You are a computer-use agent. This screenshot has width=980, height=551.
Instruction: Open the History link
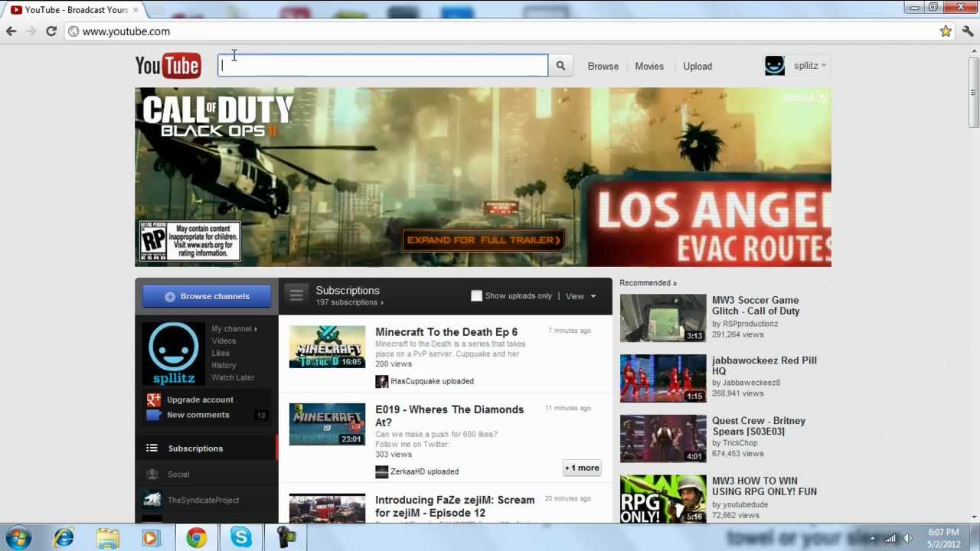[224, 366]
